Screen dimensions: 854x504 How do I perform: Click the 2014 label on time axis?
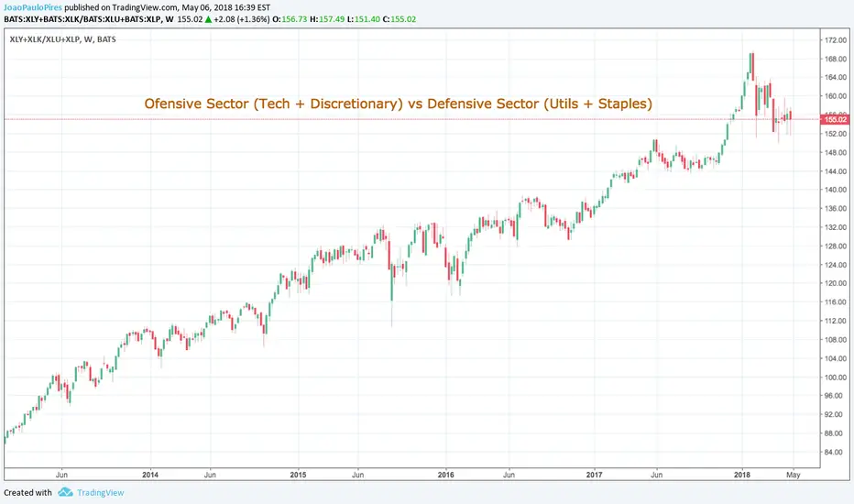(x=150, y=475)
